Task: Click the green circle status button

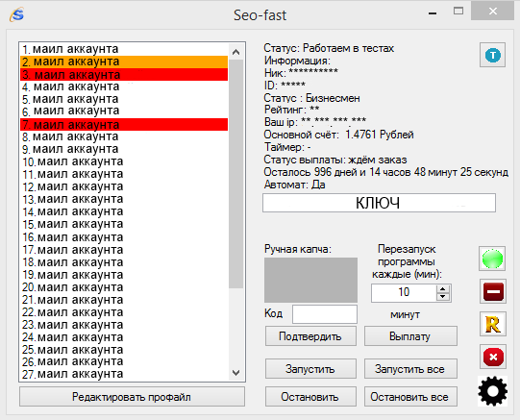Action: [492, 259]
